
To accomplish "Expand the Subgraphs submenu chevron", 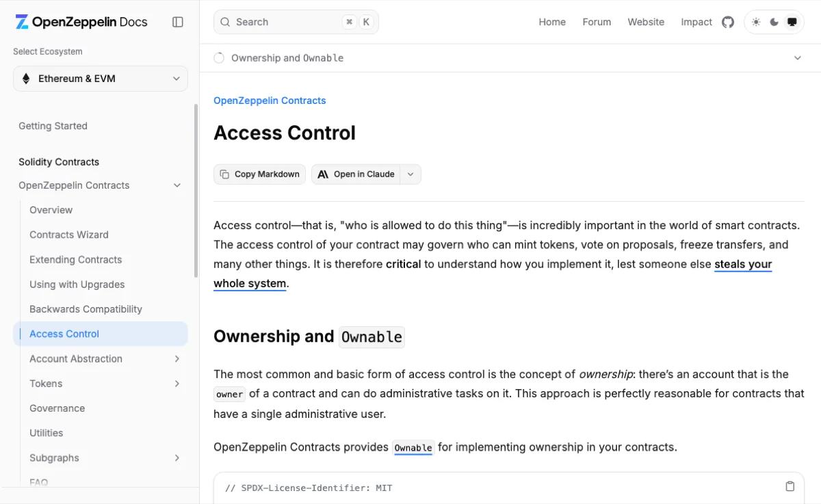I will [x=177, y=458].
